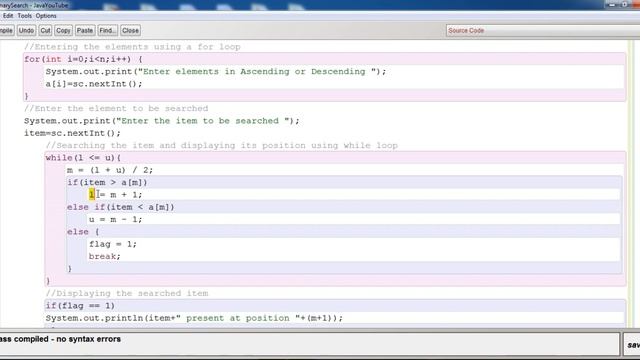640x360 pixels.
Task: Click the "//Displaying the searched item" comment
Action: 127,293
